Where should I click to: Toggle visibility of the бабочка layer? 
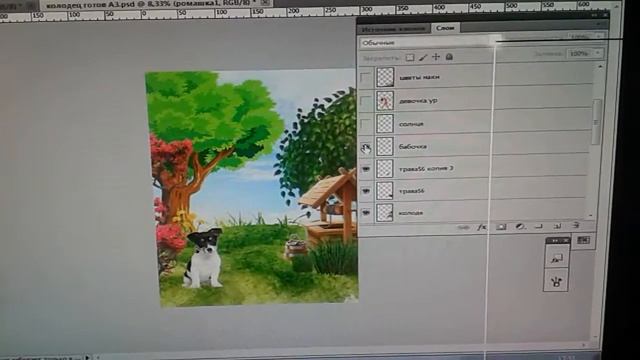click(x=366, y=147)
